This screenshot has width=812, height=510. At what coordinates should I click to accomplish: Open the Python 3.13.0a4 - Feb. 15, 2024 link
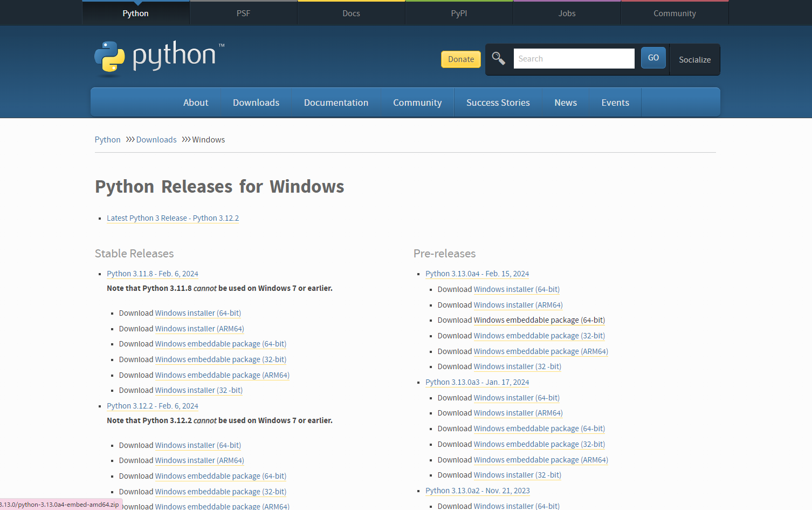coord(477,274)
